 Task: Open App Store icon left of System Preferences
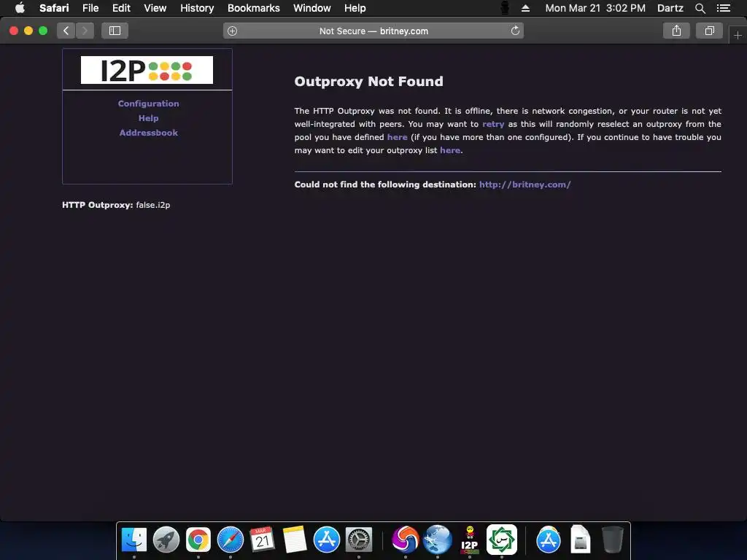326,540
